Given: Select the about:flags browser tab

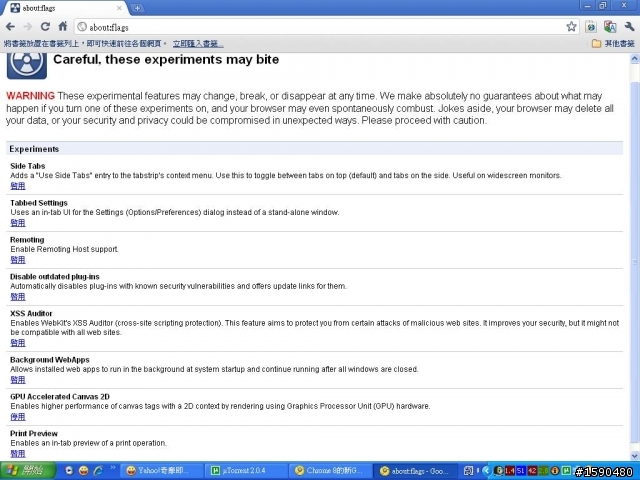Looking at the screenshot, I should [x=65, y=8].
